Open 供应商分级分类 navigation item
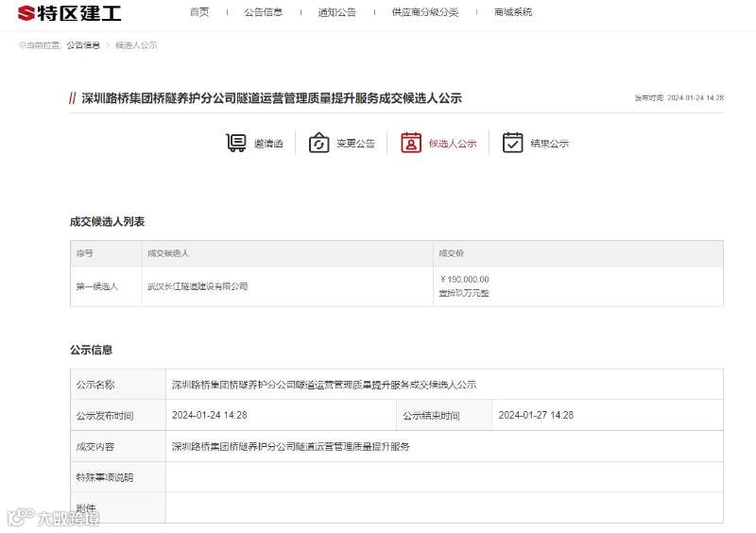 [x=424, y=12]
